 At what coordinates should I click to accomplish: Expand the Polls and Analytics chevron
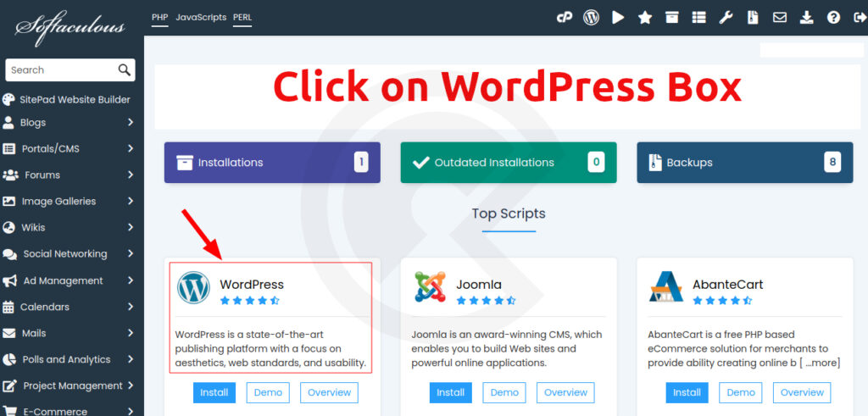(x=131, y=359)
